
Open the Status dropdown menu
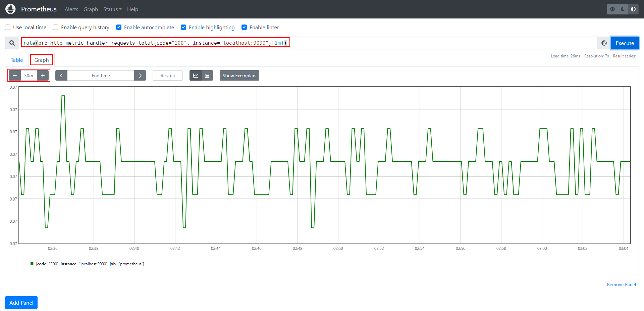(x=112, y=9)
